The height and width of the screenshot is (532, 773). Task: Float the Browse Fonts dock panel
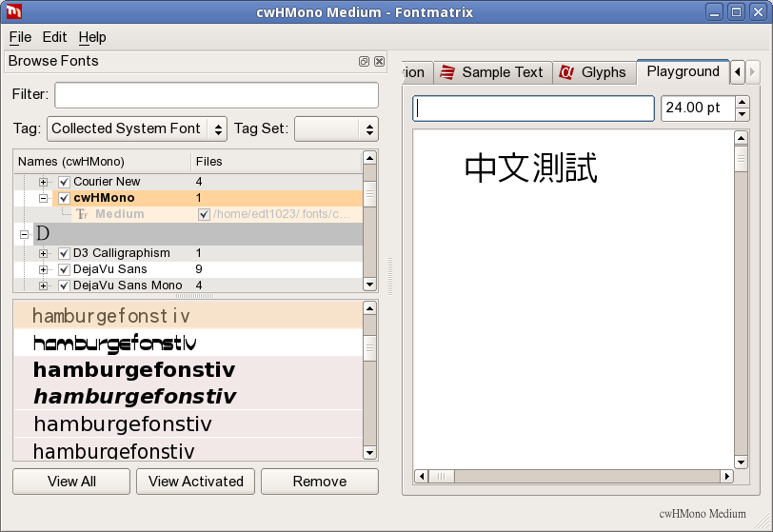click(x=364, y=61)
